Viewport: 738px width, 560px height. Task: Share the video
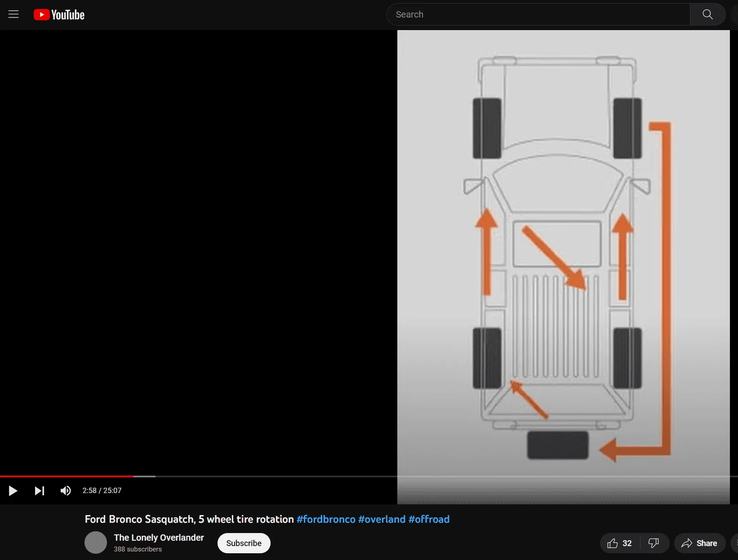tap(699, 543)
